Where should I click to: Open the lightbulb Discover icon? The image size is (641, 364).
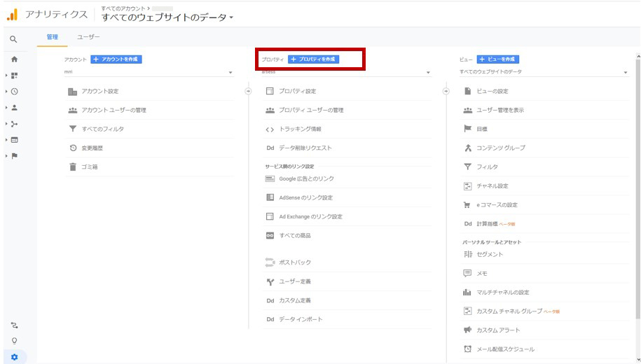(14, 341)
